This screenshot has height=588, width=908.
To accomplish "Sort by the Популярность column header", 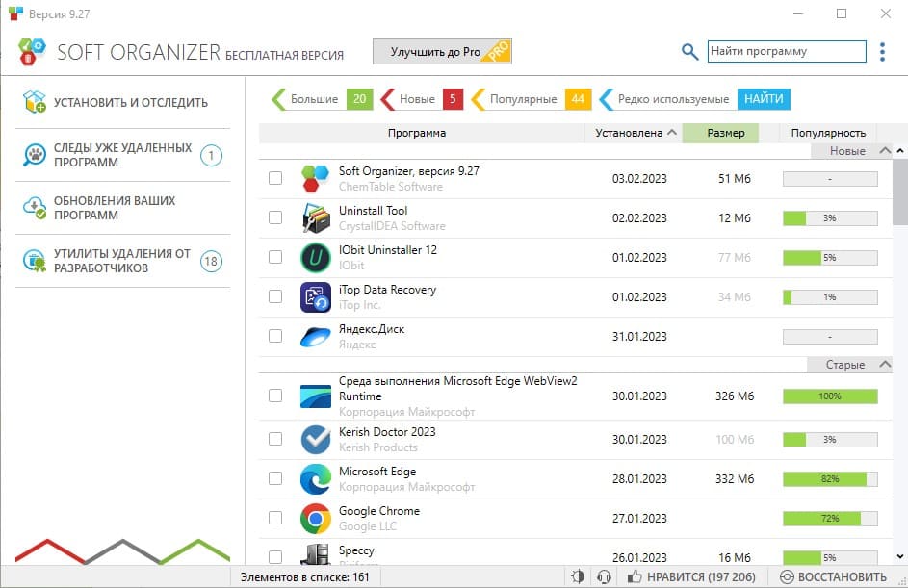I will coord(828,133).
